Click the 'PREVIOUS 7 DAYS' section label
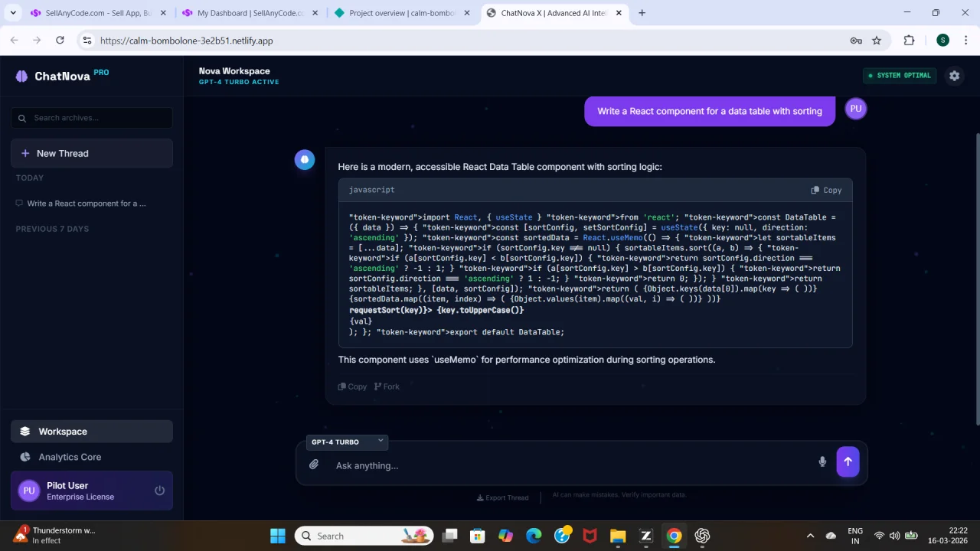The image size is (980, 551). 52,229
